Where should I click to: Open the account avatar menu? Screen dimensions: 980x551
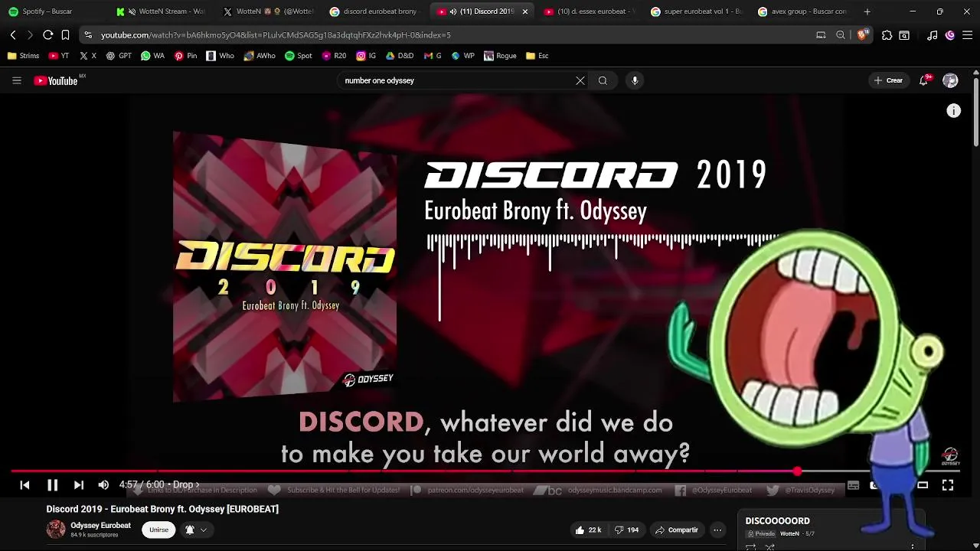[950, 80]
